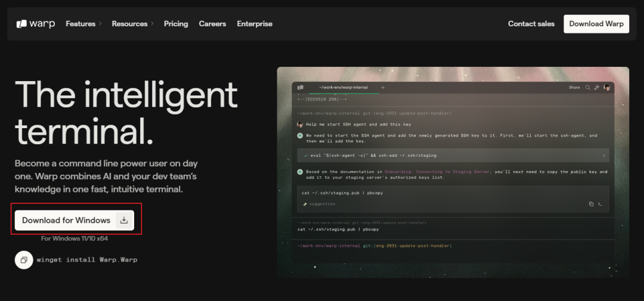Expand the chevron next to Features
The width and height of the screenshot is (644, 301).
tap(100, 24)
